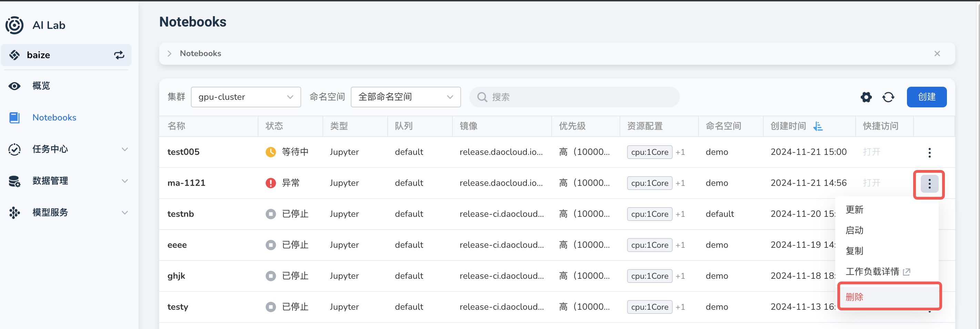
Task: Click the search magnifier icon
Action: (x=482, y=97)
